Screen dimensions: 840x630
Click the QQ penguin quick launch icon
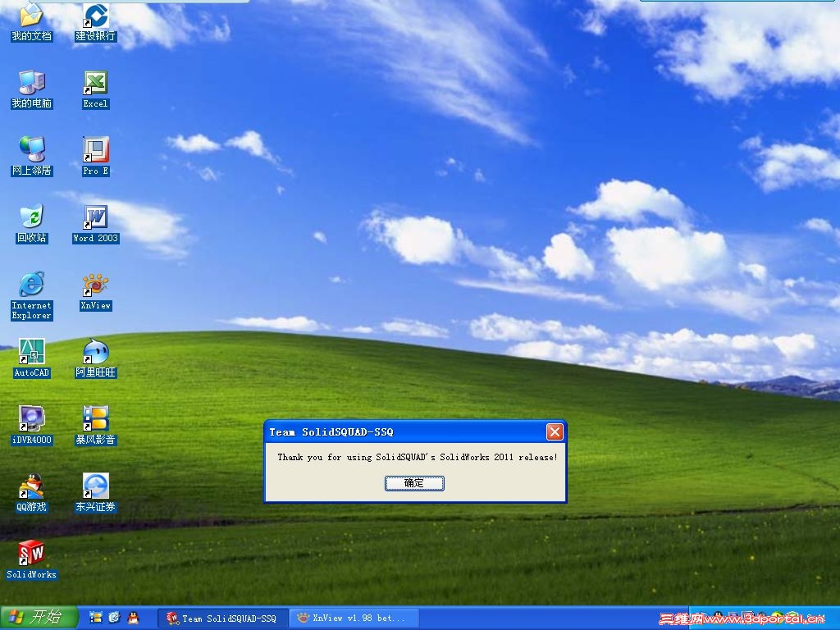coord(133,618)
